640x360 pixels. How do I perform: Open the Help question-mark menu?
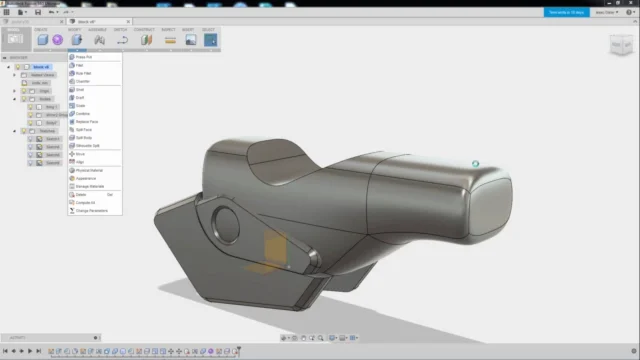coord(629,12)
